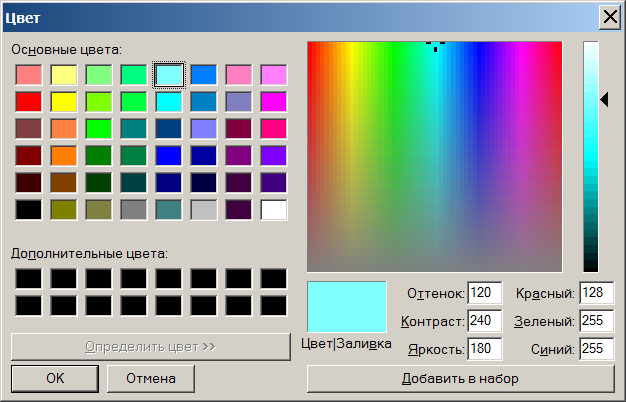Click the Добавить в набор button
The height and width of the screenshot is (402, 626).
point(460,379)
